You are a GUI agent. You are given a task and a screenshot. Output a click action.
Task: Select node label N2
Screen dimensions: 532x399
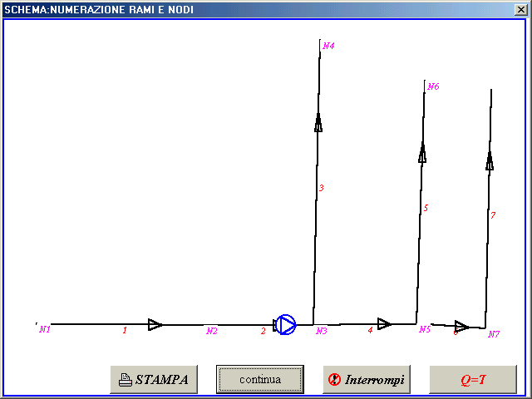click(x=212, y=331)
